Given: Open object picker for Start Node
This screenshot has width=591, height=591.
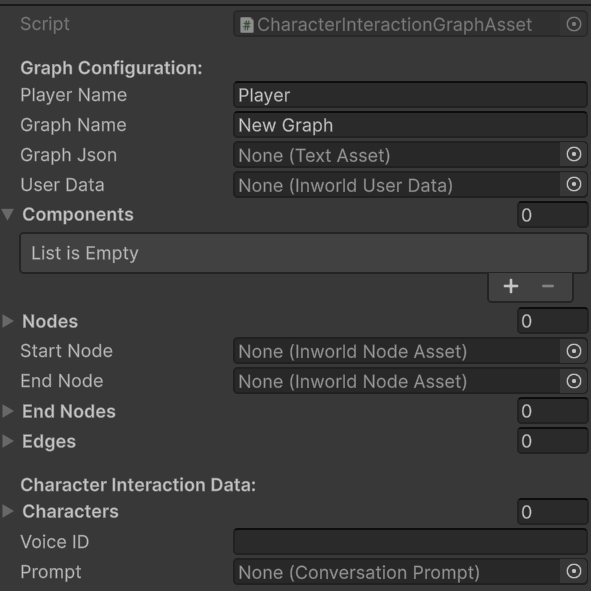Looking at the screenshot, I should (x=574, y=351).
